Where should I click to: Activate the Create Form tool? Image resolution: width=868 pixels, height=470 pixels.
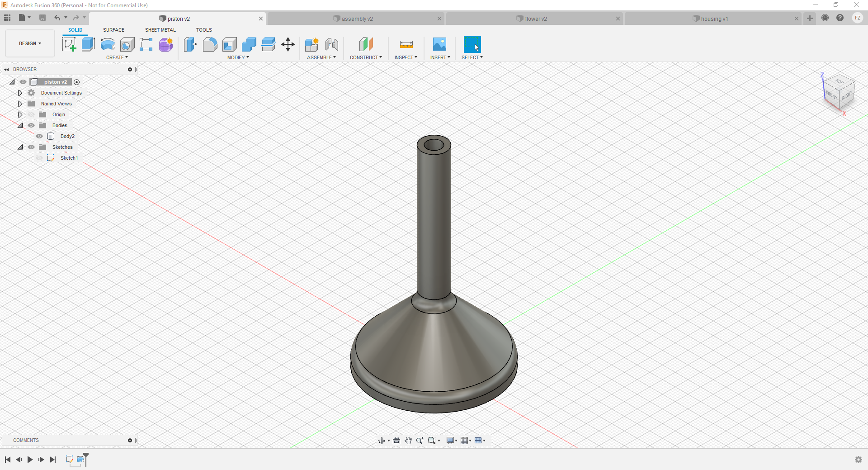click(x=166, y=44)
